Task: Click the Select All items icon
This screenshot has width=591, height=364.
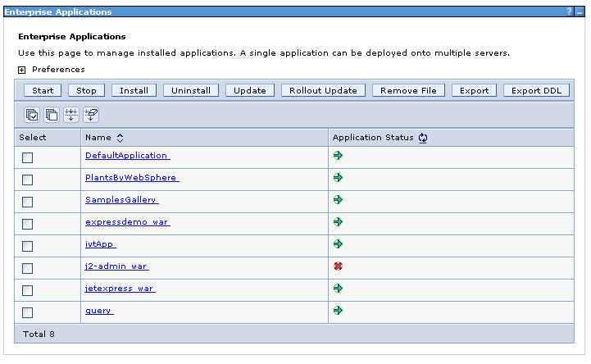Action: click(32, 115)
